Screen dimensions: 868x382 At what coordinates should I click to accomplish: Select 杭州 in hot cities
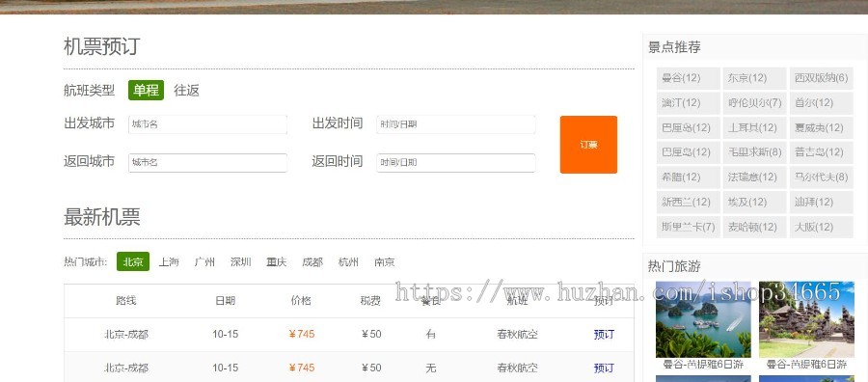348,261
